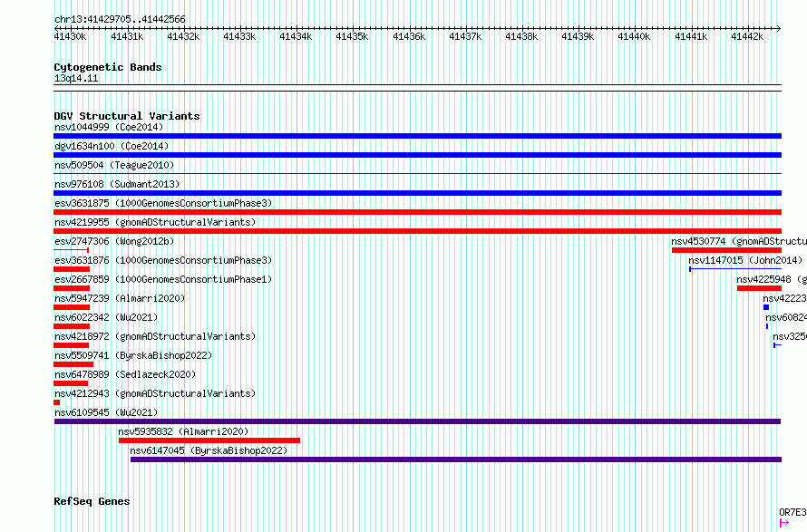The image size is (807, 532).
Task: Open the nsv4530774 gnomAD variant label
Action: coord(739,241)
